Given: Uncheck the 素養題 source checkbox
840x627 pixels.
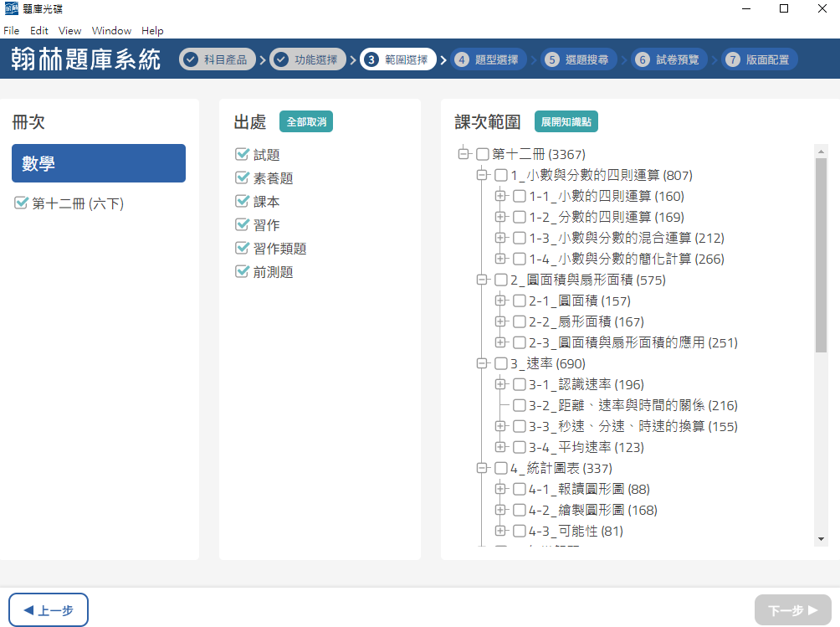Looking at the screenshot, I should [243, 178].
